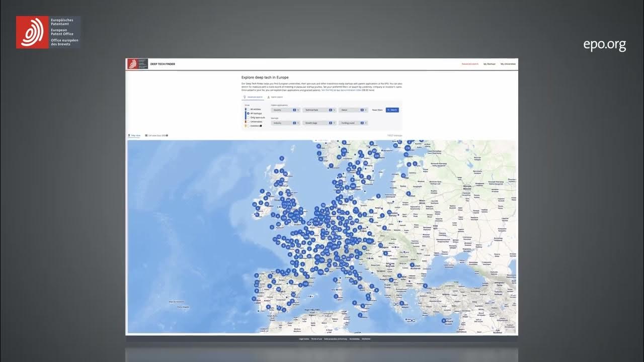
Task: Click the Reset filters link
Action: 378,110
